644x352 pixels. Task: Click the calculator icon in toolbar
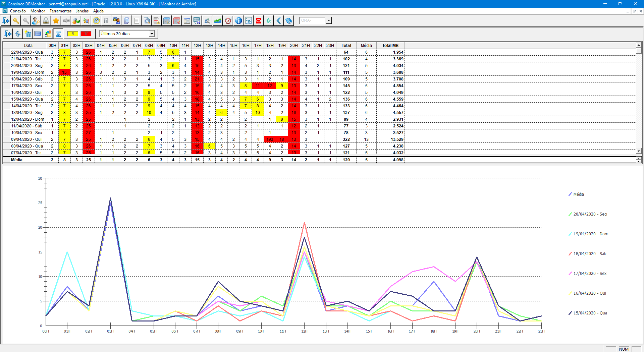pos(249,21)
